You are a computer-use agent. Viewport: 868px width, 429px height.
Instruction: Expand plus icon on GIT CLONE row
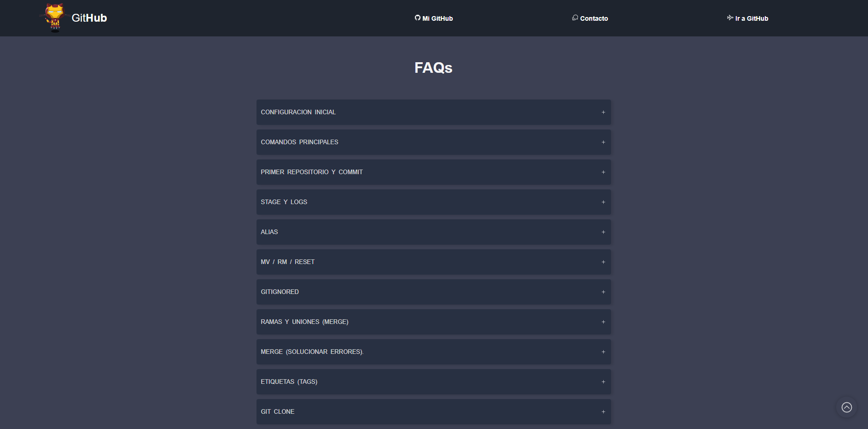pos(603,412)
